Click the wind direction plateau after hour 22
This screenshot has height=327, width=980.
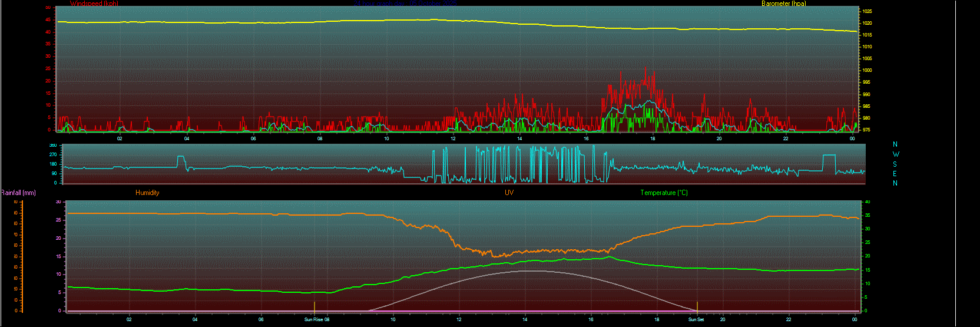point(829,156)
